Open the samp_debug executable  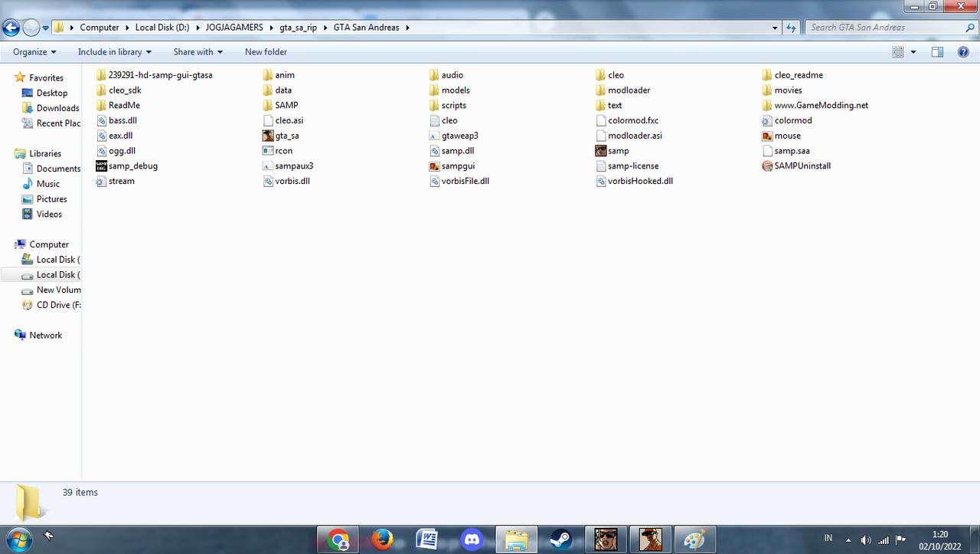coord(126,166)
